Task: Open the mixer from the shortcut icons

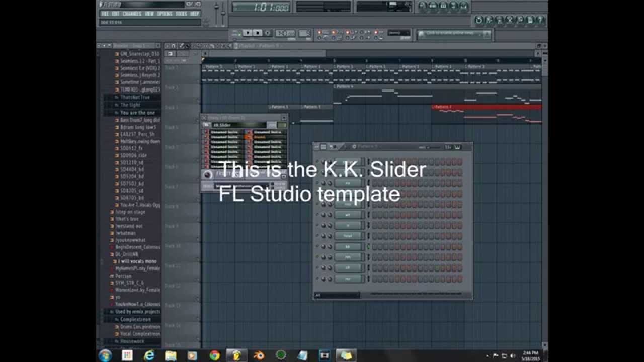Action: point(464,6)
